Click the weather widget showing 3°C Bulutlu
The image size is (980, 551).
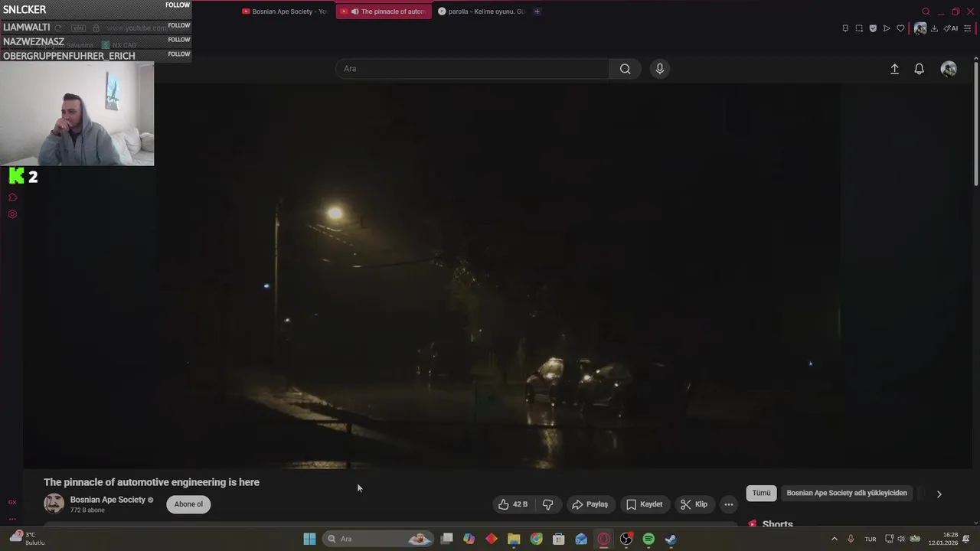pyautogui.click(x=28, y=539)
